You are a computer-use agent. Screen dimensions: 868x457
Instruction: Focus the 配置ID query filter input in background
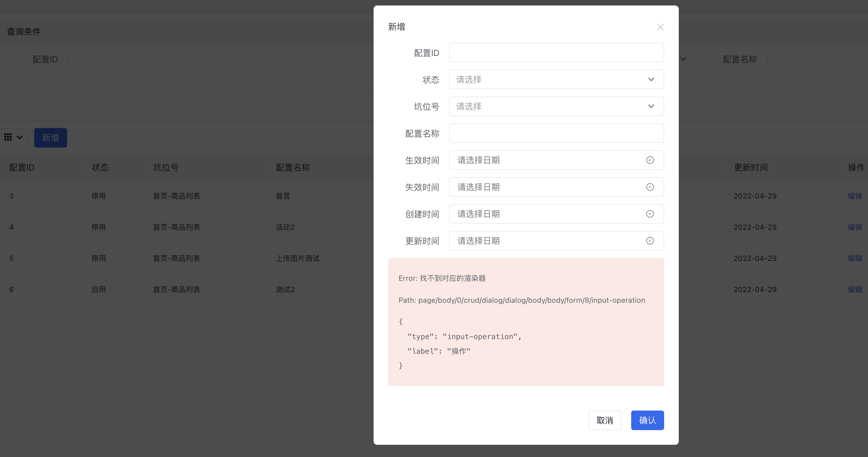(x=207, y=59)
